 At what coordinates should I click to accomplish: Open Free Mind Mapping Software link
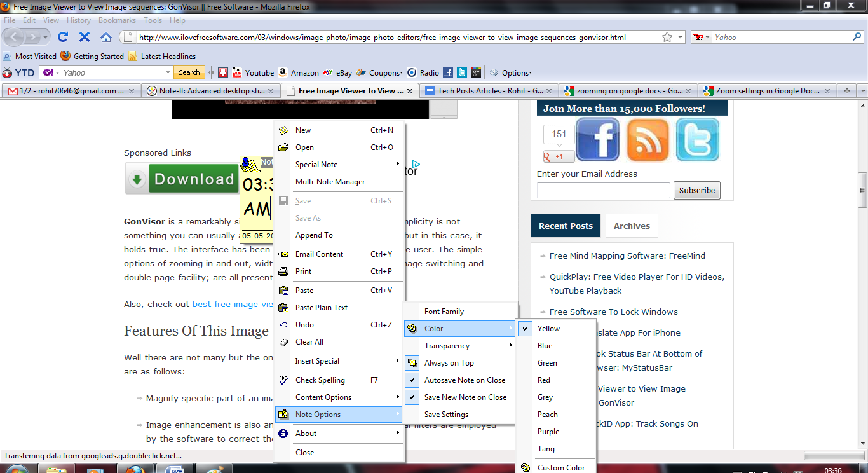click(627, 256)
